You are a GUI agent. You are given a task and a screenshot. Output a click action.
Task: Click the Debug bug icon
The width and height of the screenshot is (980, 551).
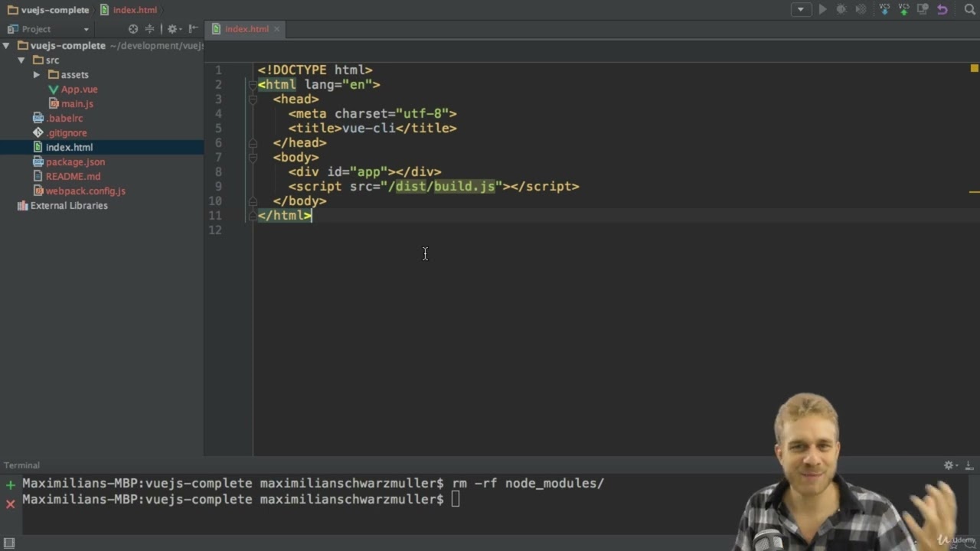click(x=841, y=9)
